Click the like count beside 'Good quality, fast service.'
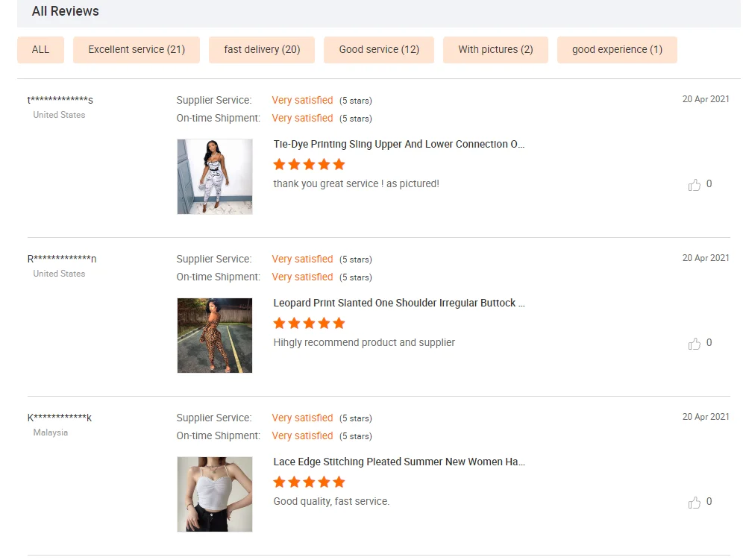The height and width of the screenshot is (560, 743). coord(709,501)
